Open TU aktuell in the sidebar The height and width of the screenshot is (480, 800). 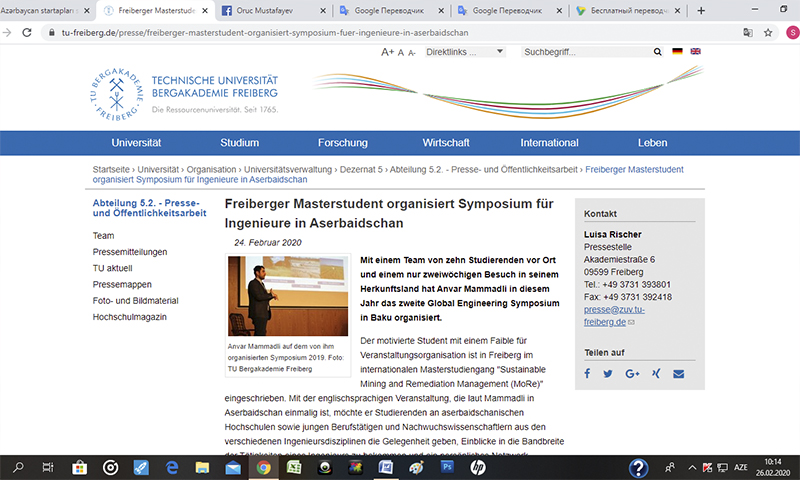click(x=113, y=268)
